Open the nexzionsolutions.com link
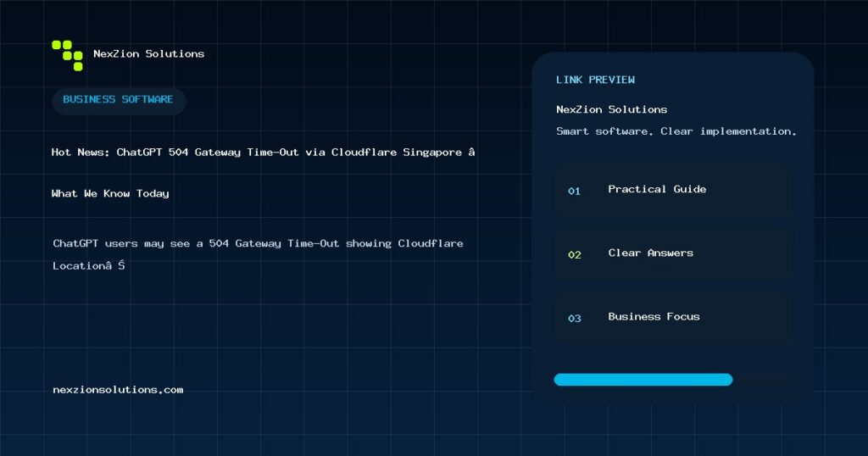 [118, 390]
